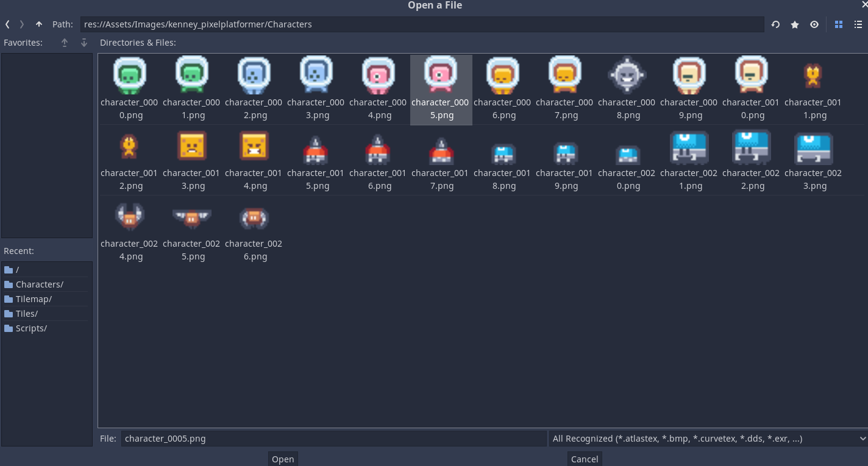Move favorite up arrow
This screenshot has height=466, width=868.
[x=65, y=43]
